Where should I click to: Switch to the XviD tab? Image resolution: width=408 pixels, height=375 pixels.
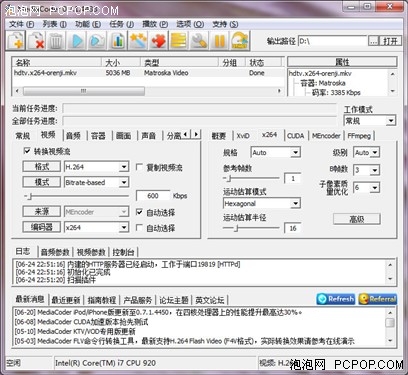[243, 136]
